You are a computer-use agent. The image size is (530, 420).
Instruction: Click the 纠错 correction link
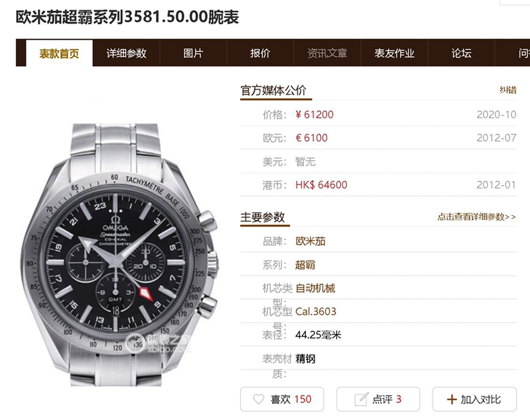click(x=508, y=90)
